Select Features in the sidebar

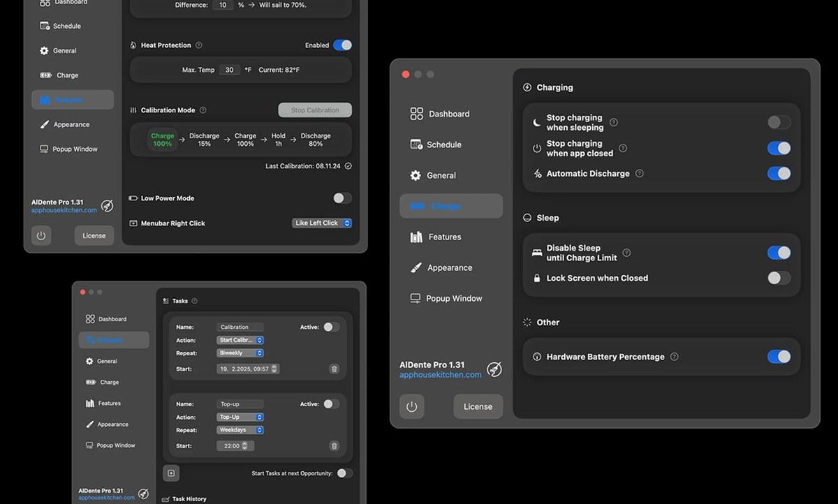pyautogui.click(x=441, y=237)
